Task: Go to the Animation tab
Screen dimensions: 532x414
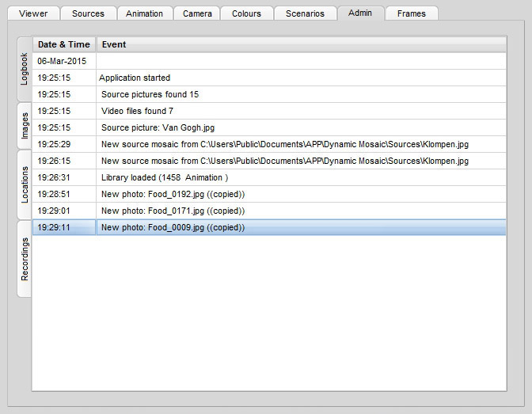Action: point(144,13)
